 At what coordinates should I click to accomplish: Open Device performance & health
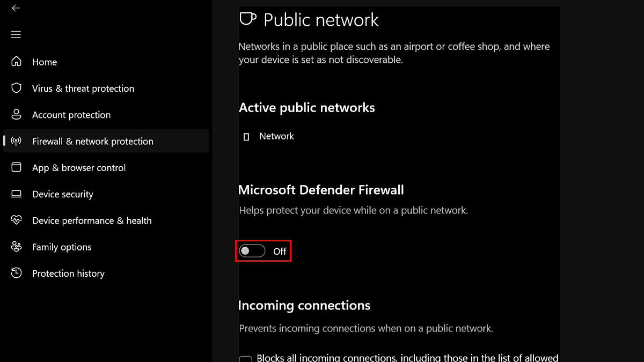click(92, 220)
